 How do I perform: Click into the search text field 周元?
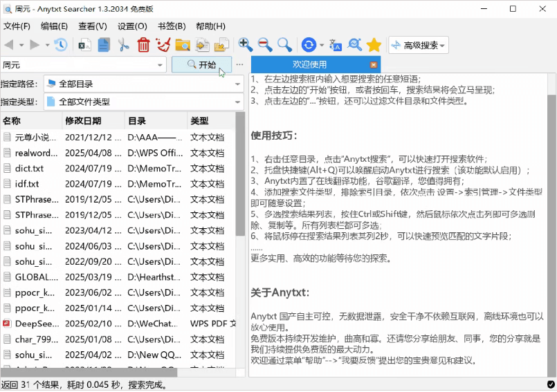click(78, 65)
